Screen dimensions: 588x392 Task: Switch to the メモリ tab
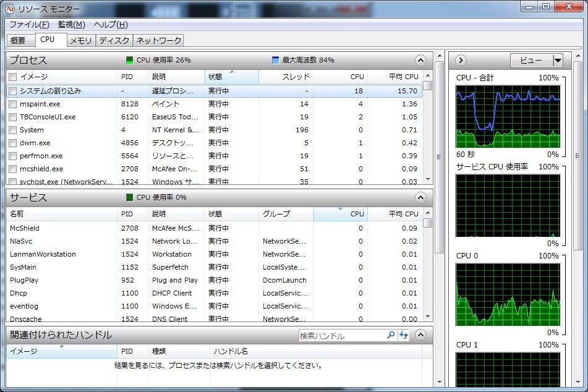click(81, 40)
